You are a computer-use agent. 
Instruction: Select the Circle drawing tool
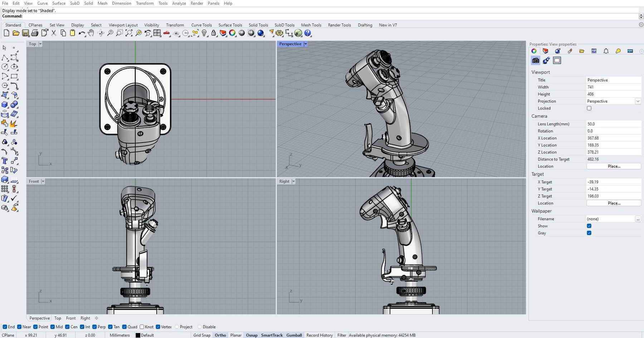coord(5,67)
